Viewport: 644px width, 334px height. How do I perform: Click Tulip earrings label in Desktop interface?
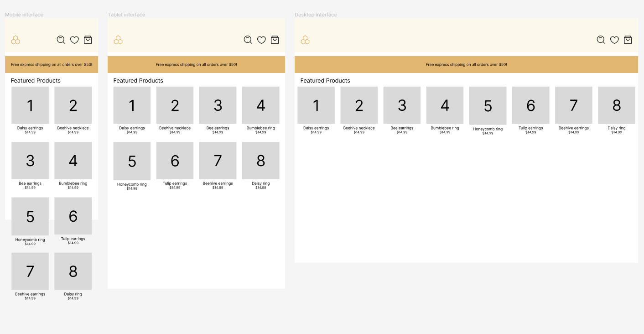(x=530, y=128)
